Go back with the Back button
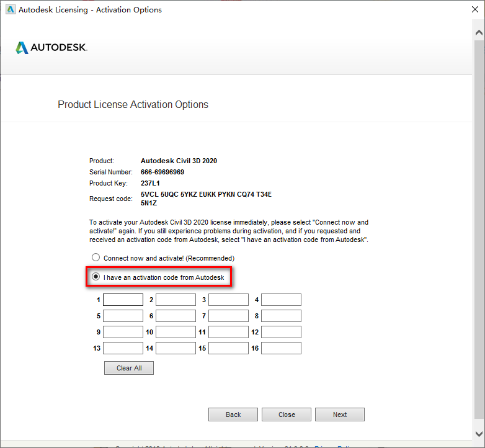 click(x=233, y=414)
